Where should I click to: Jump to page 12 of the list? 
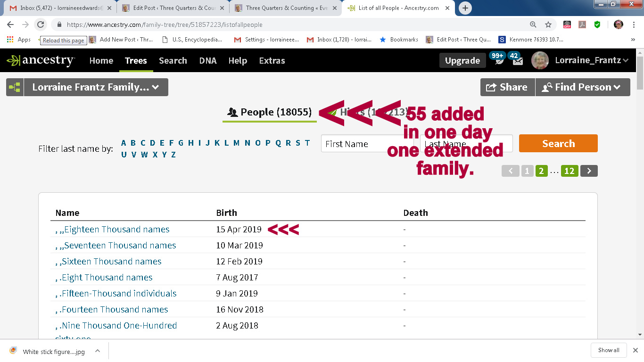point(569,171)
